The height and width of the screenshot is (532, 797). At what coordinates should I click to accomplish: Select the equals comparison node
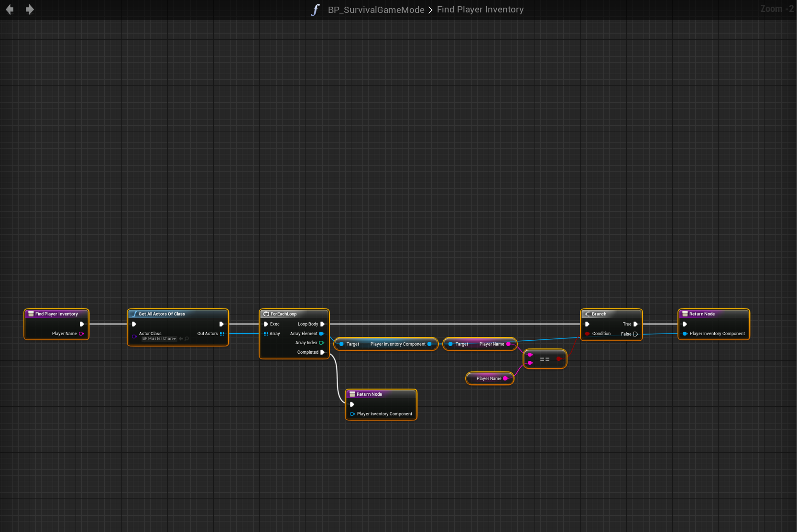point(545,359)
